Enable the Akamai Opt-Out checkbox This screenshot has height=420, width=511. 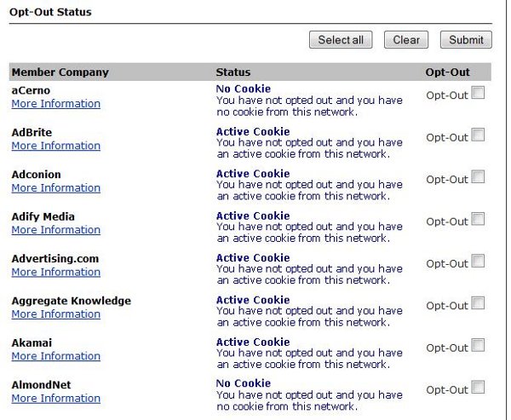pyautogui.click(x=478, y=345)
